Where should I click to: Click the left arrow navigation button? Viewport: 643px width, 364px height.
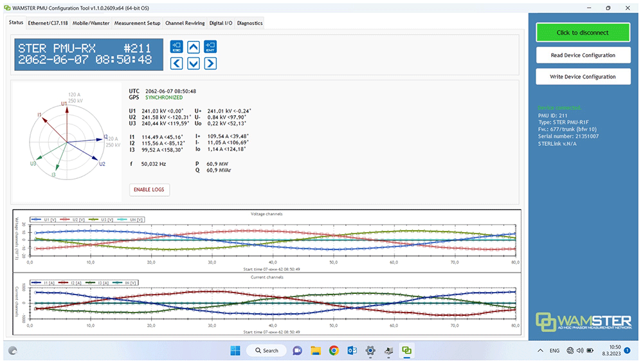(177, 63)
